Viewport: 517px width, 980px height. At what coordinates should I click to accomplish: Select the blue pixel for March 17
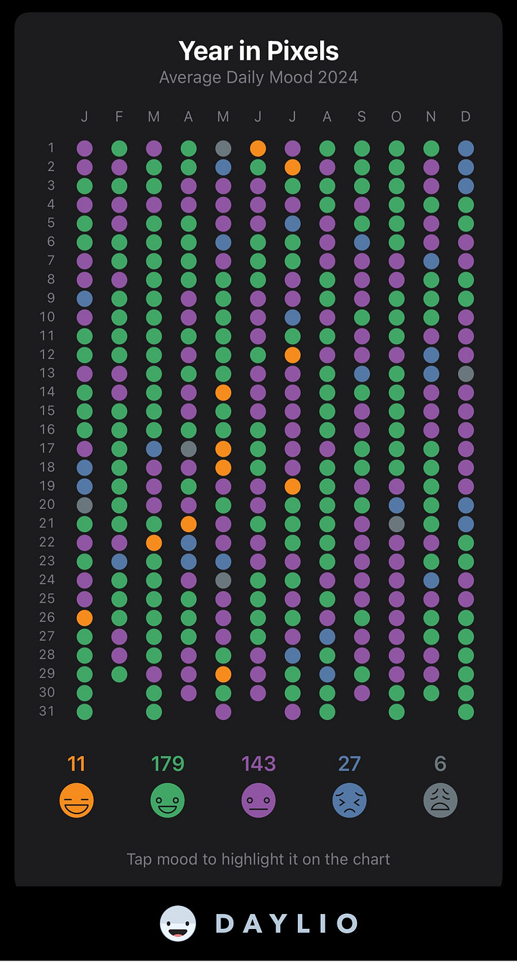point(154,449)
